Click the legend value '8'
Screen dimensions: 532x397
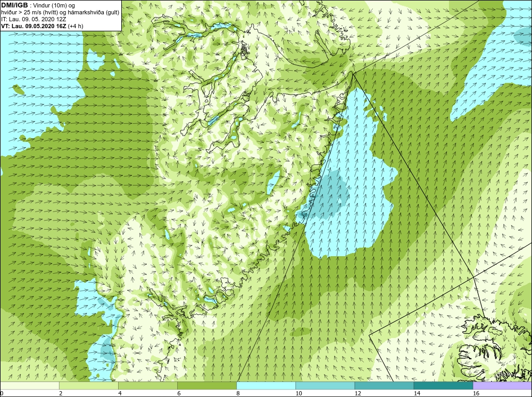pos(238,393)
